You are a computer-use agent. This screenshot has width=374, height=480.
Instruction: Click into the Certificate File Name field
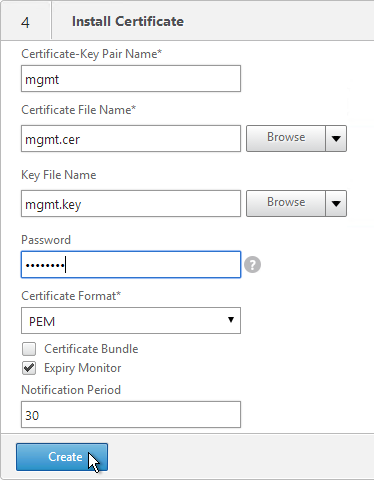click(x=131, y=138)
